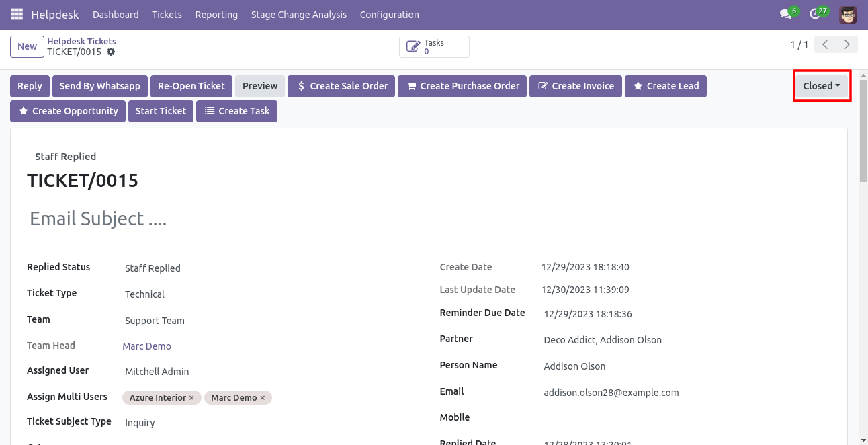Click the TICKET/0015 heading
868x445 pixels.
[83, 180]
